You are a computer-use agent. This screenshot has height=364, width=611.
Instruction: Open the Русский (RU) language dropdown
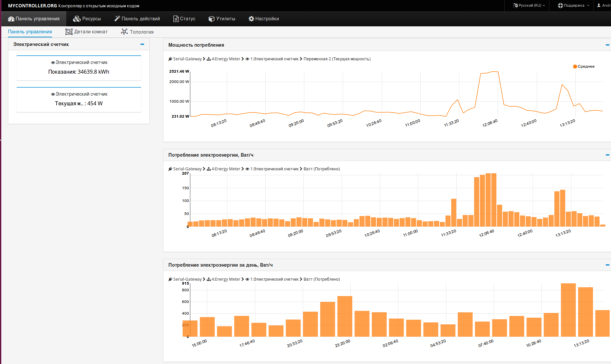[529, 5]
